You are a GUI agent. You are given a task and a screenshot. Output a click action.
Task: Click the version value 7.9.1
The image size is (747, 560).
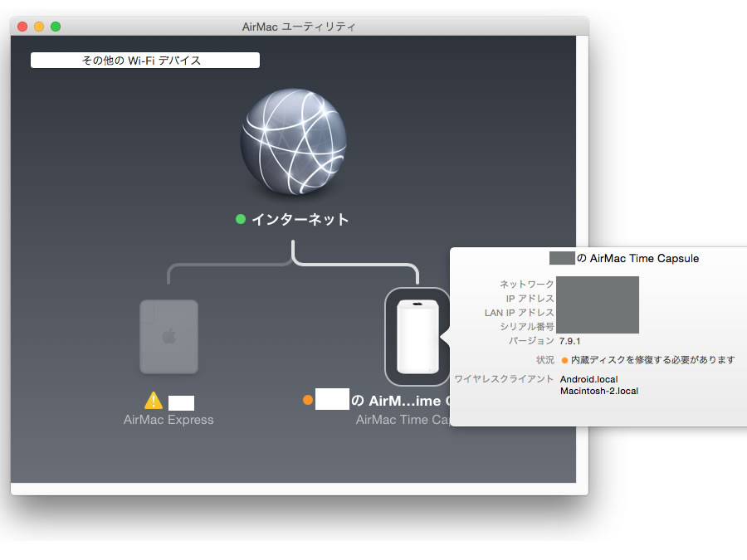click(569, 341)
